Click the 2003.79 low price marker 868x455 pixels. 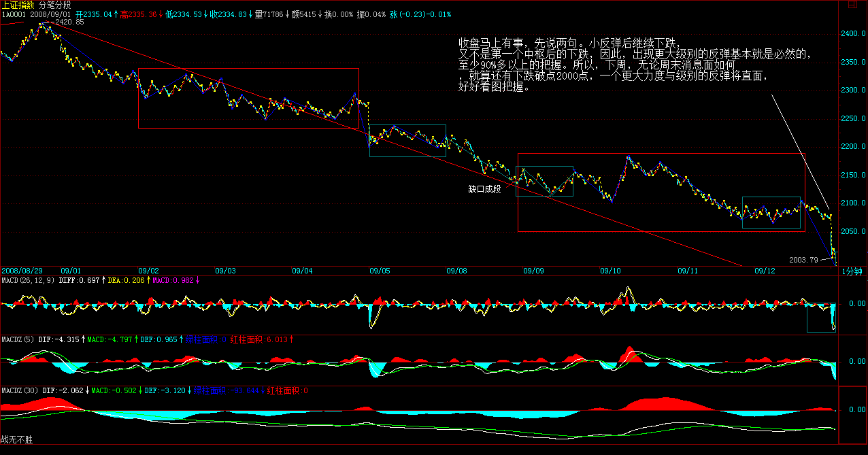803,260
